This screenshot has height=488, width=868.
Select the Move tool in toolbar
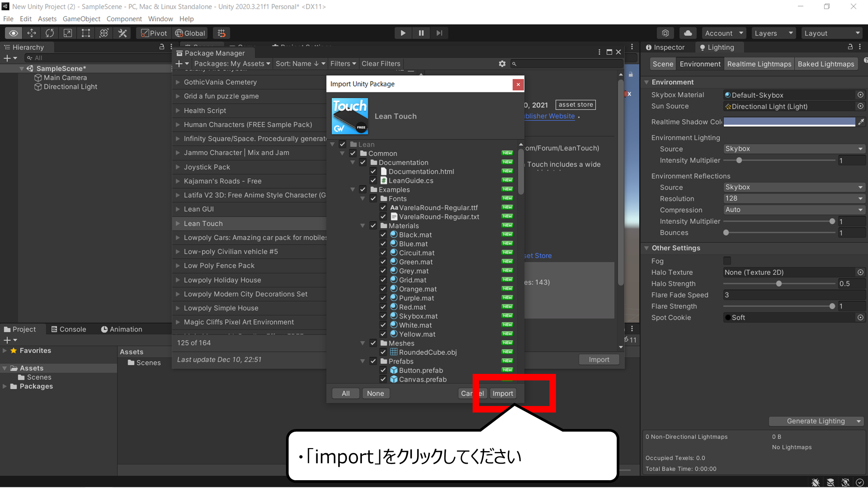(32, 33)
